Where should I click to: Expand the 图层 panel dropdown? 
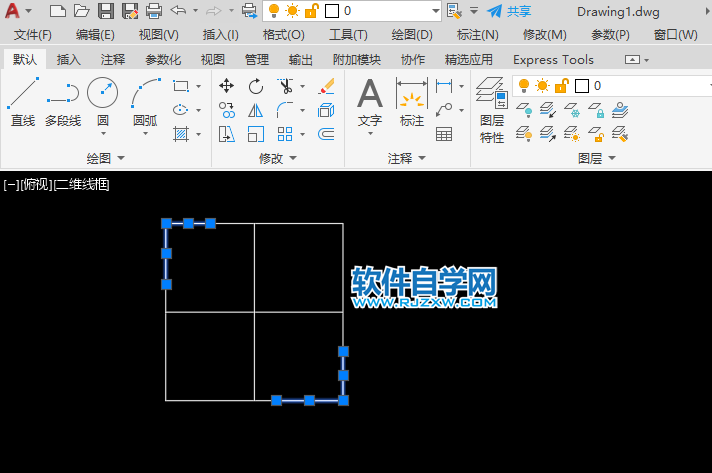coord(612,158)
